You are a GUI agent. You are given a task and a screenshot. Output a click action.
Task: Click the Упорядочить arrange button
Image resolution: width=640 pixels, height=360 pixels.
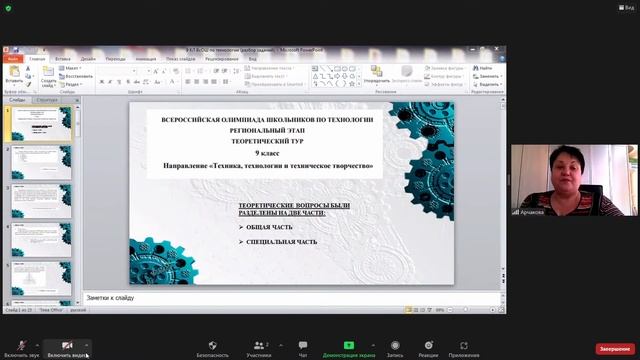pos(376,75)
